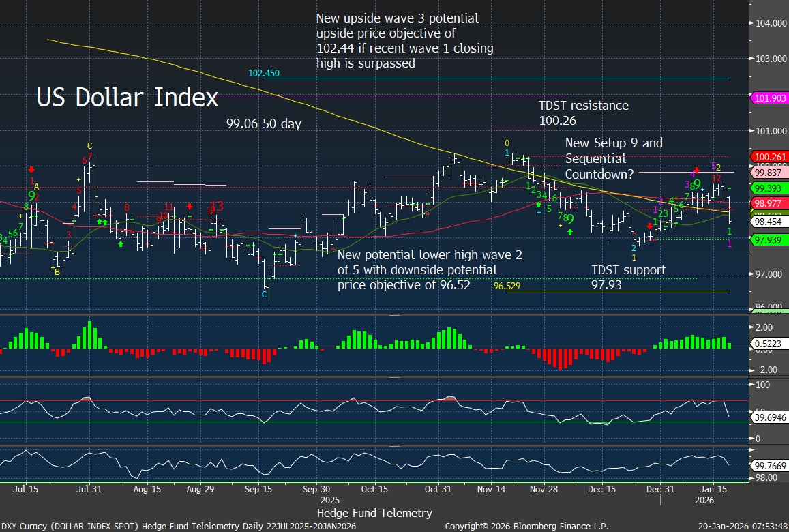Click the divider handle above the bottom indicator panel
The height and width of the screenshot is (532, 789).
394,445
